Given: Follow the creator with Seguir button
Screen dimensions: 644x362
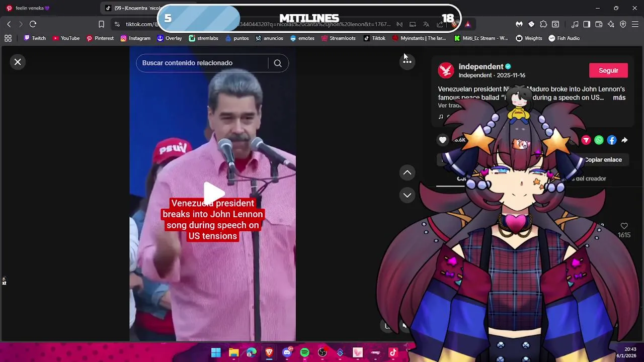Looking at the screenshot, I should [608, 70].
